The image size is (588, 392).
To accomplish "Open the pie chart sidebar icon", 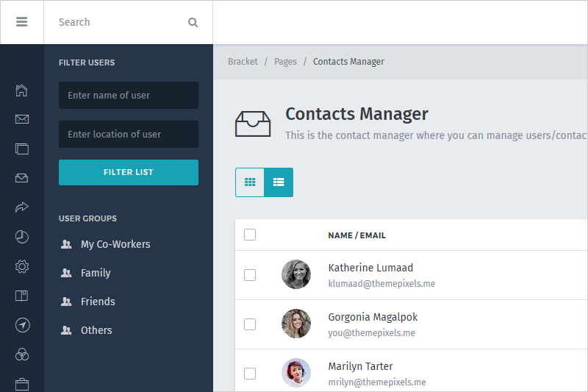I will (21, 237).
